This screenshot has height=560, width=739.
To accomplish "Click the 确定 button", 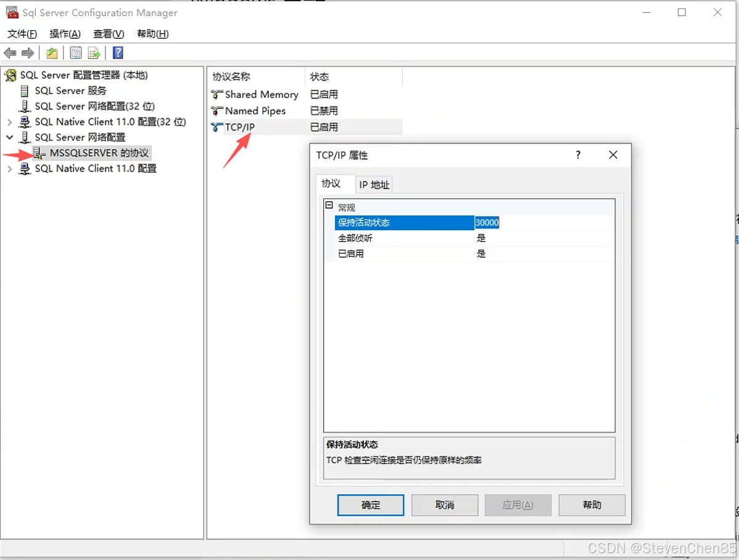I will 371,505.
